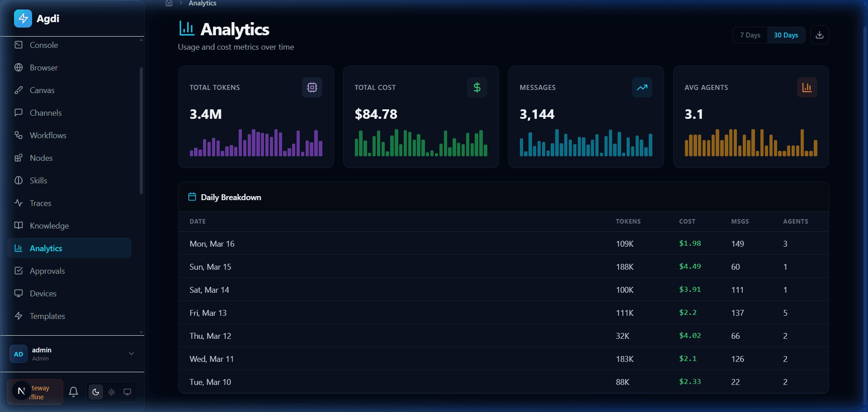Open the notifications bell icon
Viewport: 868px width, 412px height.
73,392
